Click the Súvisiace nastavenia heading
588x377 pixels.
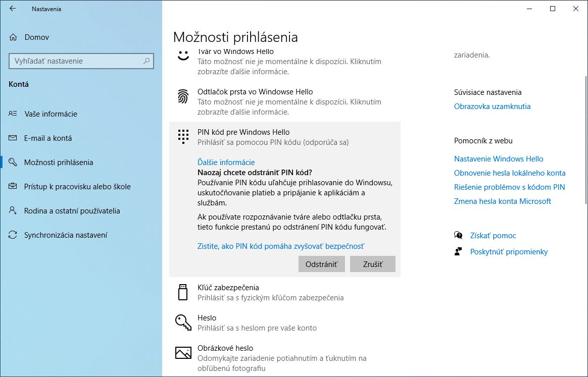coord(487,92)
